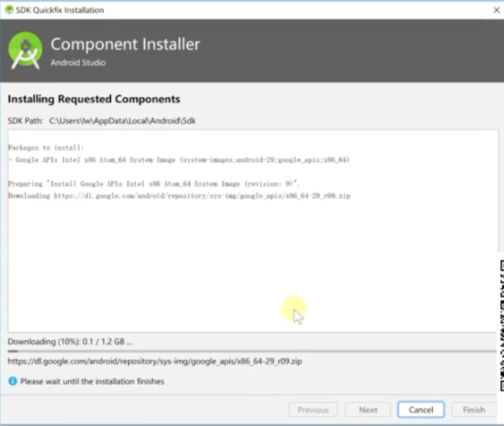The image size is (504, 426).
Task: Click the 'SDK Path:' label
Action: pyautogui.click(x=25, y=121)
